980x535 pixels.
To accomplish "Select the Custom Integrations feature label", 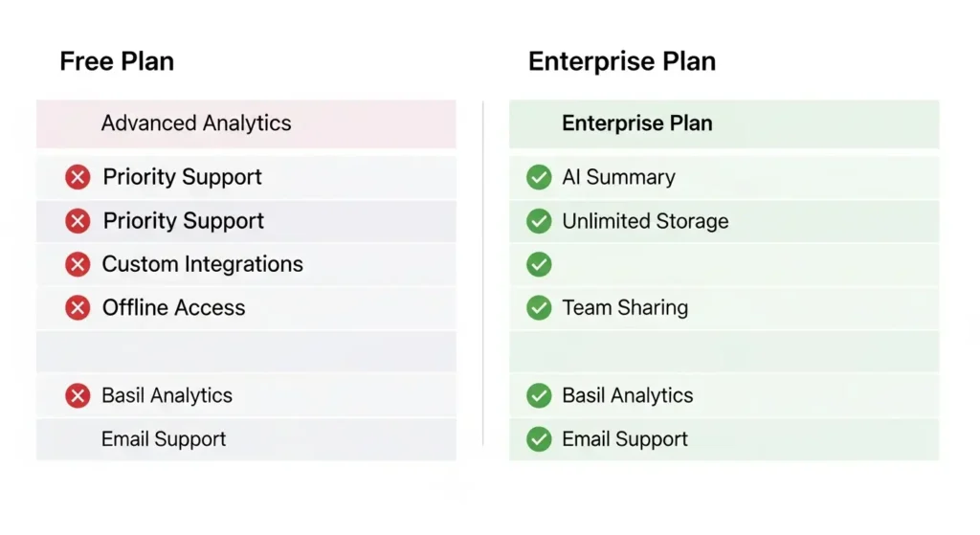I will [202, 264].
